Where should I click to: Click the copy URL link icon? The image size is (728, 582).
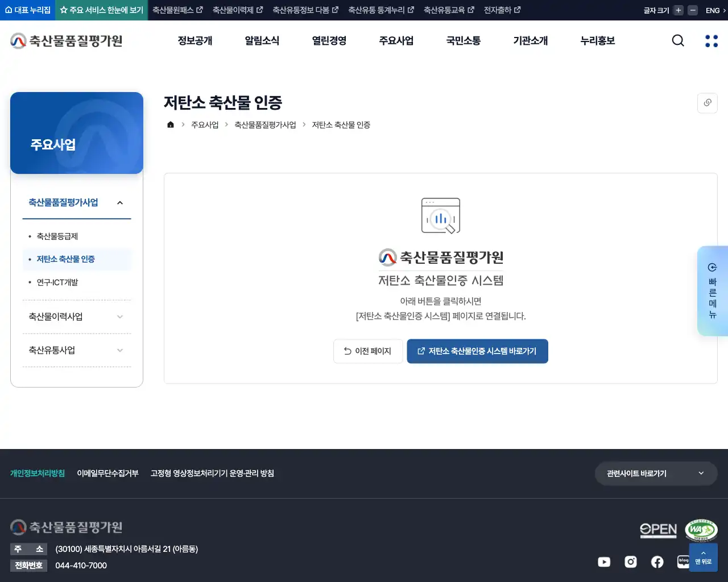point(708,103)
